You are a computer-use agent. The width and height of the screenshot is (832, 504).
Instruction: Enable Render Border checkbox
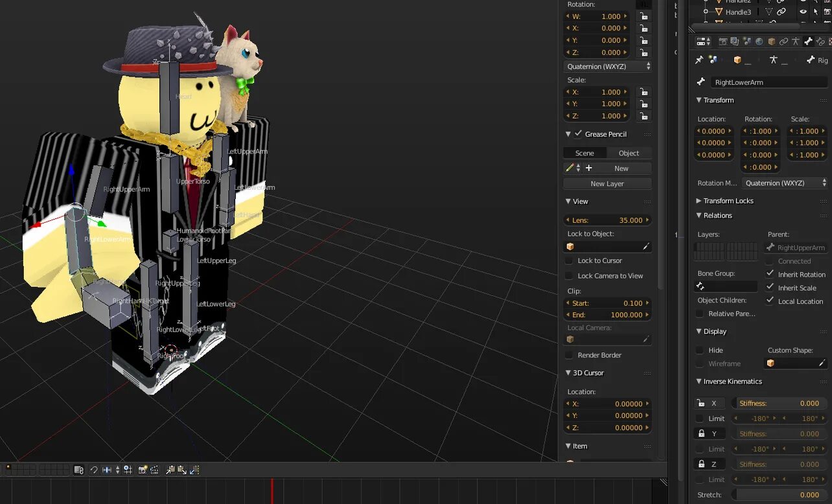tap(569, 355)
